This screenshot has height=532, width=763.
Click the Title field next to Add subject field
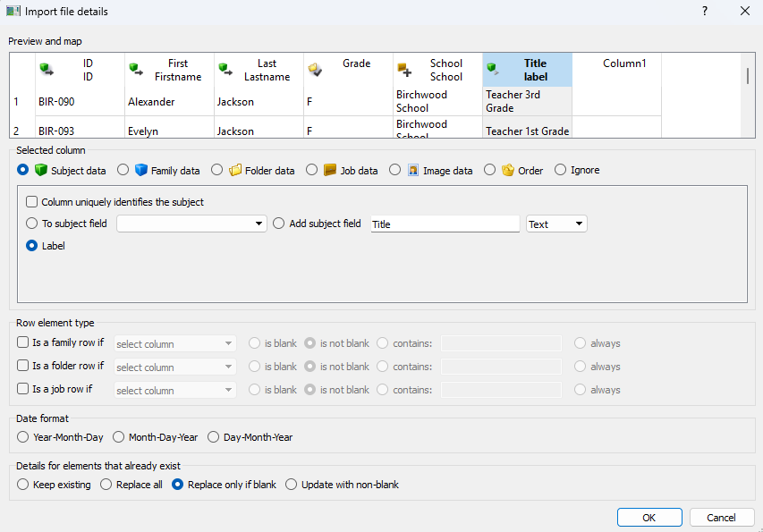click(x=445, y=224)
